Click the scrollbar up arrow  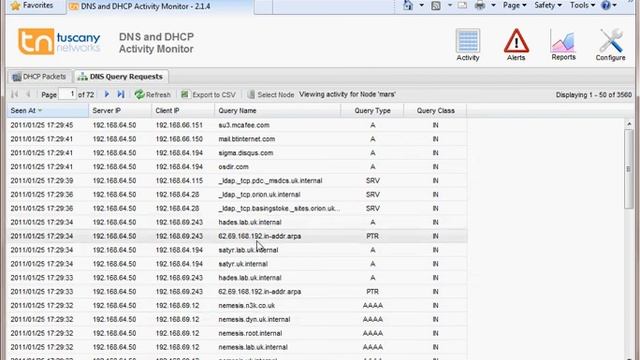[x=629, y=124]
